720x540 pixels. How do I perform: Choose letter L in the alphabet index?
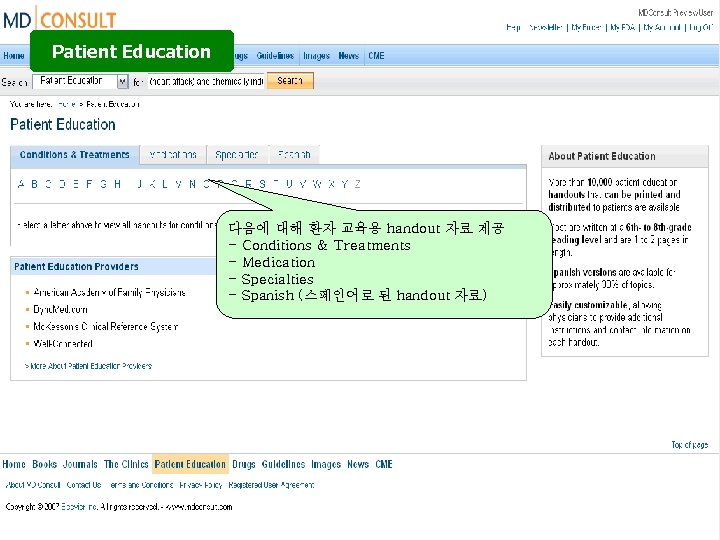[x=165, y=185]
